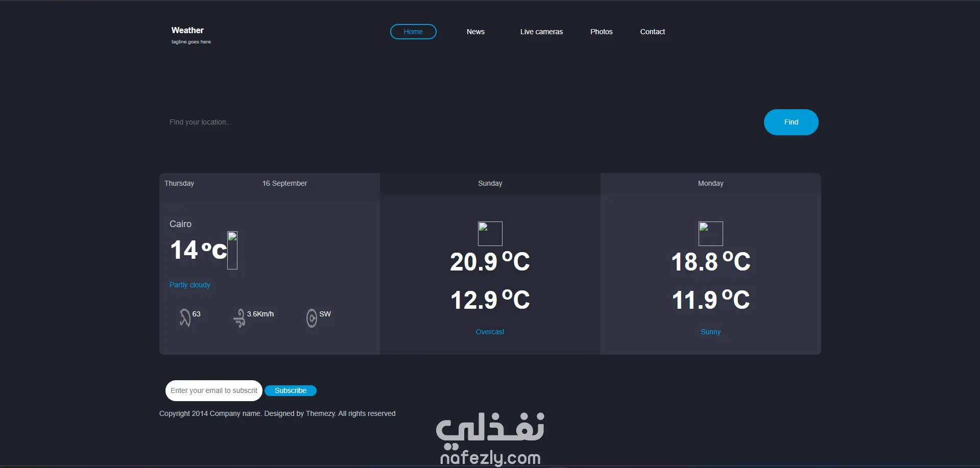Go to the News page
This screenshot has width=980, height=468.
[475, 32]
